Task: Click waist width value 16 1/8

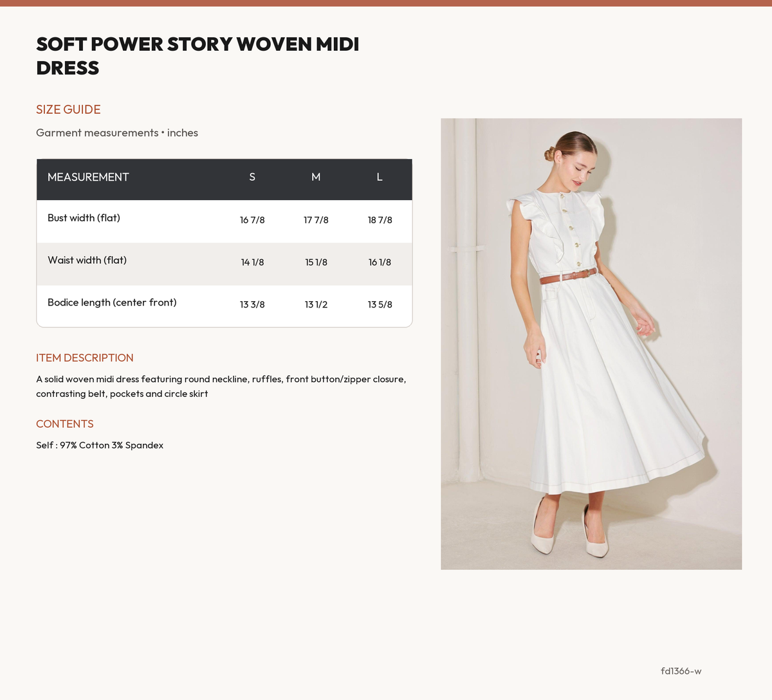Action: pyautogui.click(x=380, y=262)
